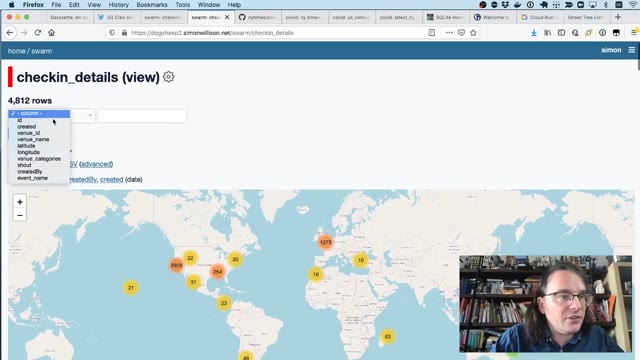The image size is (640, 360).
Task: Toggle the sidebar icon in toolbar
Action: coord(562,33)
